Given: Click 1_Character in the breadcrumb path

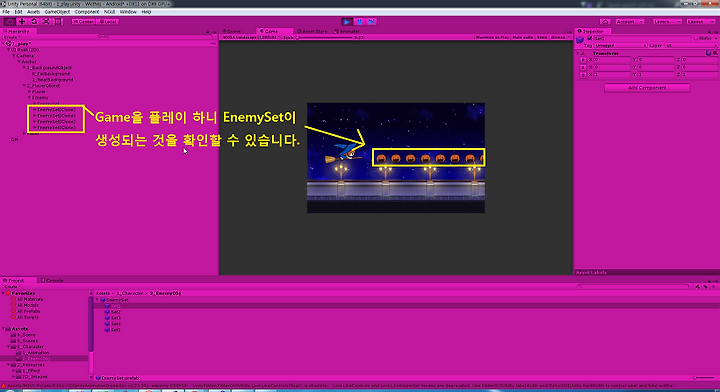Looking at the screenshot, I should pyautogui.click(x=130, y=293).
